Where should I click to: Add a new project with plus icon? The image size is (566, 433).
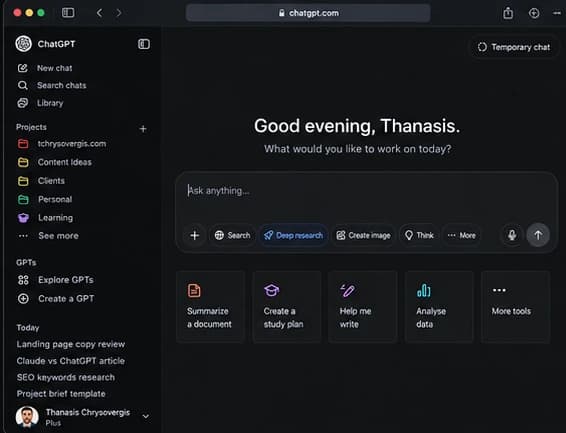(143, 129)
